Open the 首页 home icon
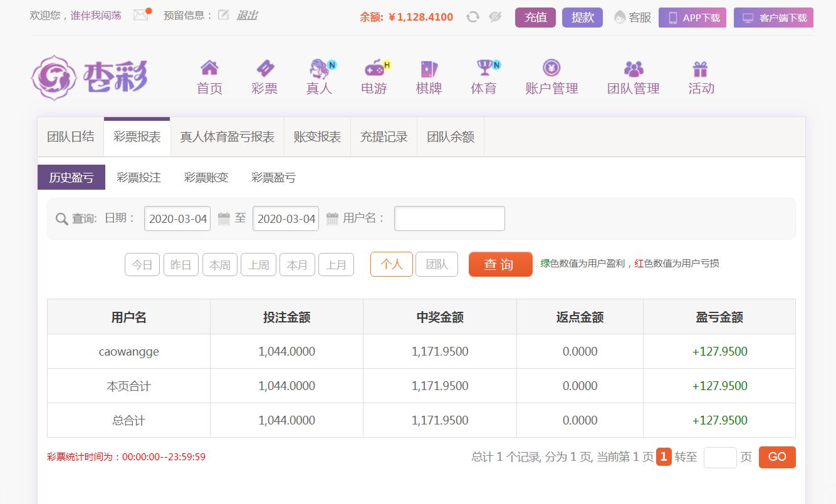Image resolution: width=836 pixels, height=504 pixels. coord(209,68)
